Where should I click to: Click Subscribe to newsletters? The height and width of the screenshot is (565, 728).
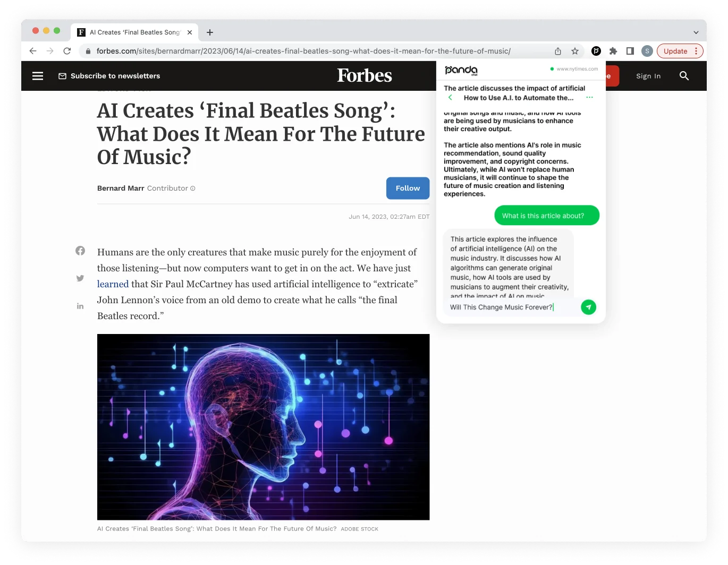pos(115,76)
